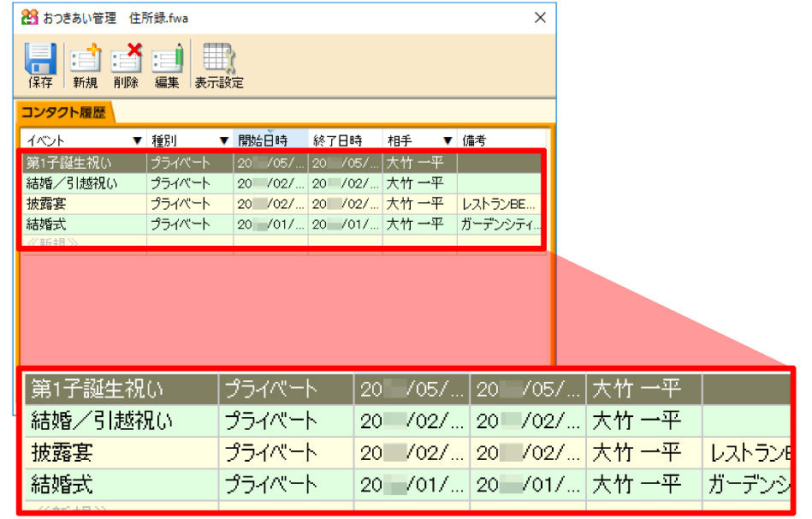
Task: Click the 削除 (delete) record icon
Action: pyautogui.click(x=127, y=58)
